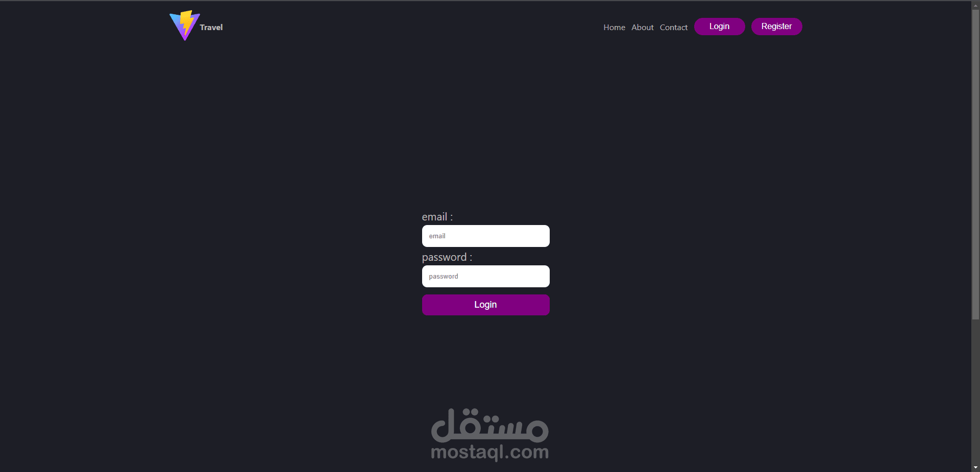The image size is (980, 472).
Task: Click the Travel brand name text
Action: click(211, 28)
